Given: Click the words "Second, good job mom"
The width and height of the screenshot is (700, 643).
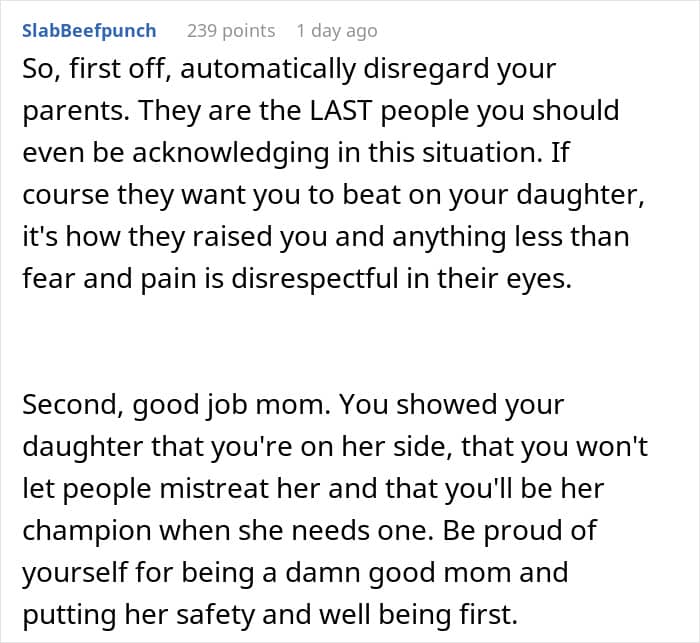Looking at the screenshot, I should tap(176, 405).
